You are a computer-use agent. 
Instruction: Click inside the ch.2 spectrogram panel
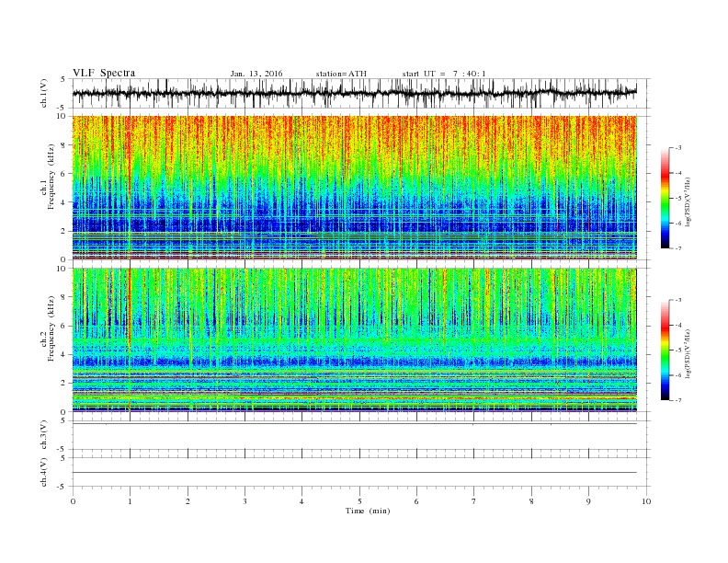point(354,339)
